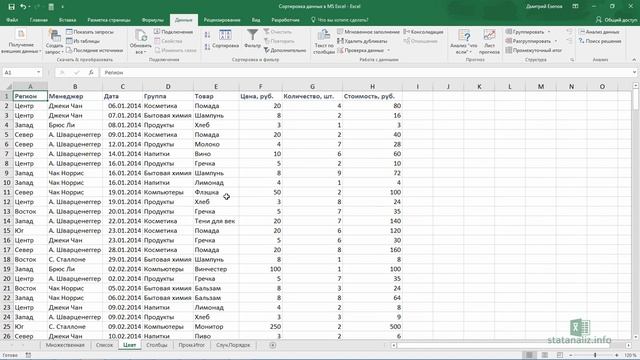Click Анализ данных (data analysis)
The image size is (640, 360).
click(x=599, y=32)
